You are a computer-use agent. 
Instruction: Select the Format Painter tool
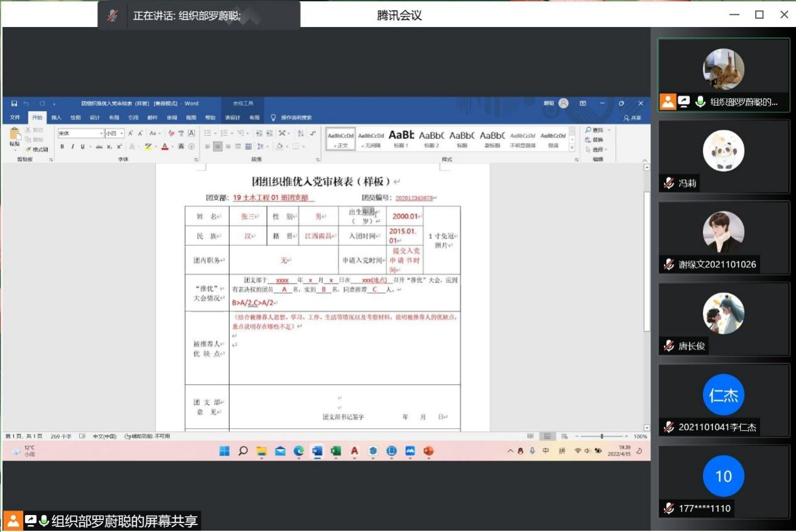pyautogui.click(x=37, y=150)
